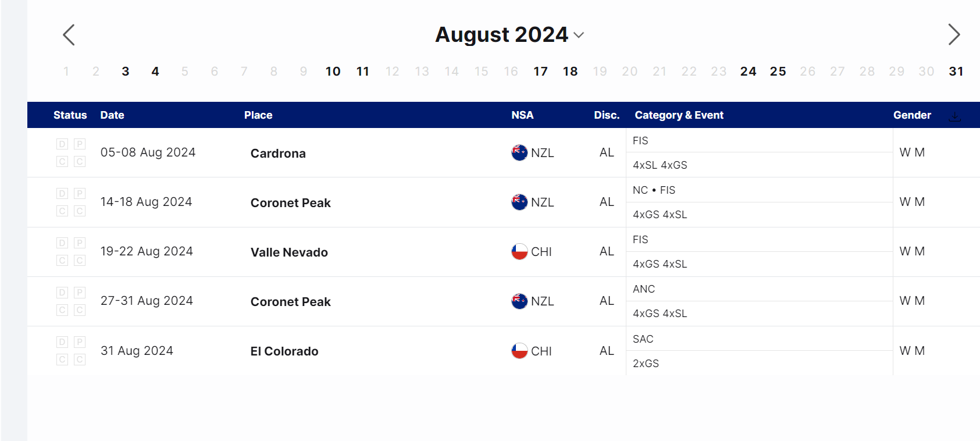Go to next month arrow

954,35
